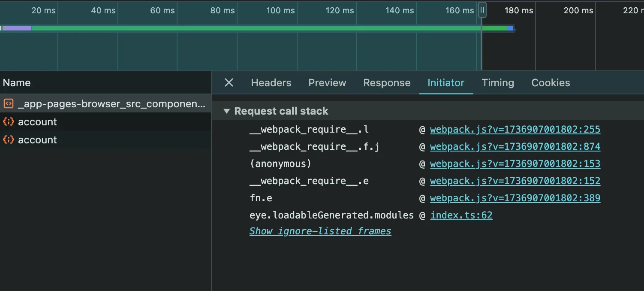Open the index.ts:62 source link

tap(461, 215)
